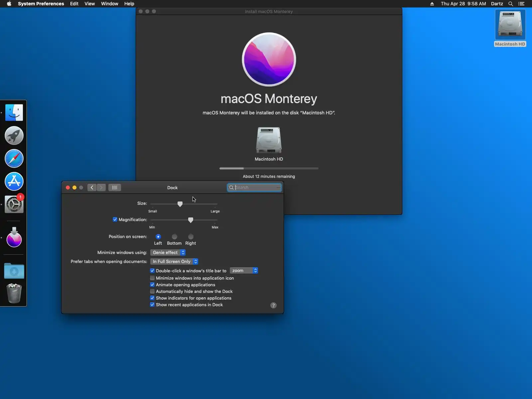
Task: Click the 'Position on screen:' label
Action: (128, 237)
